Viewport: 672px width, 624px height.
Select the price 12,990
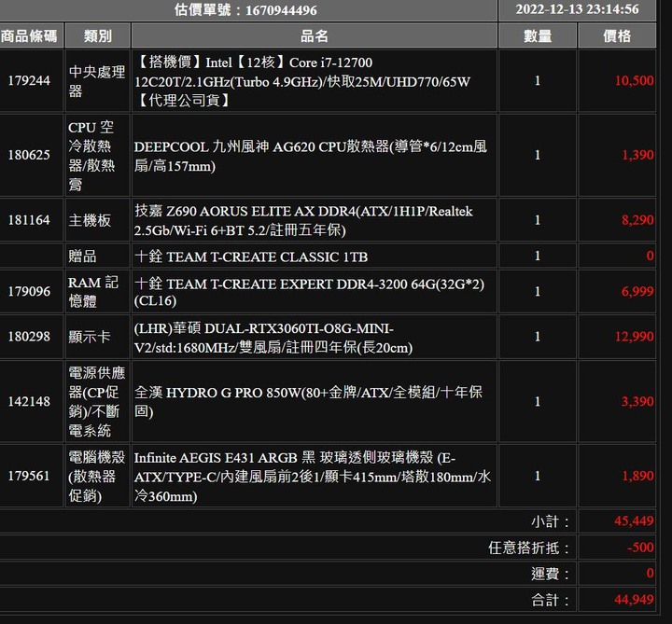pos(635,337)
